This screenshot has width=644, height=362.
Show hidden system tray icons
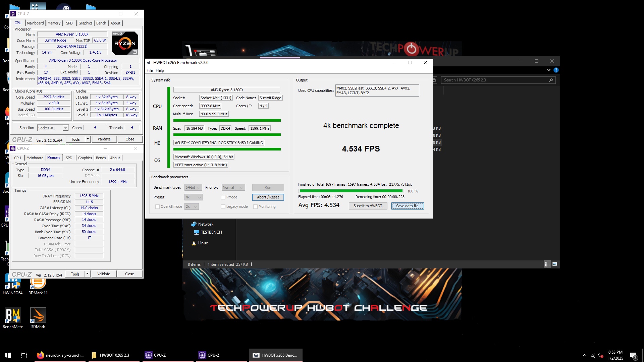[x=585, y=355]
